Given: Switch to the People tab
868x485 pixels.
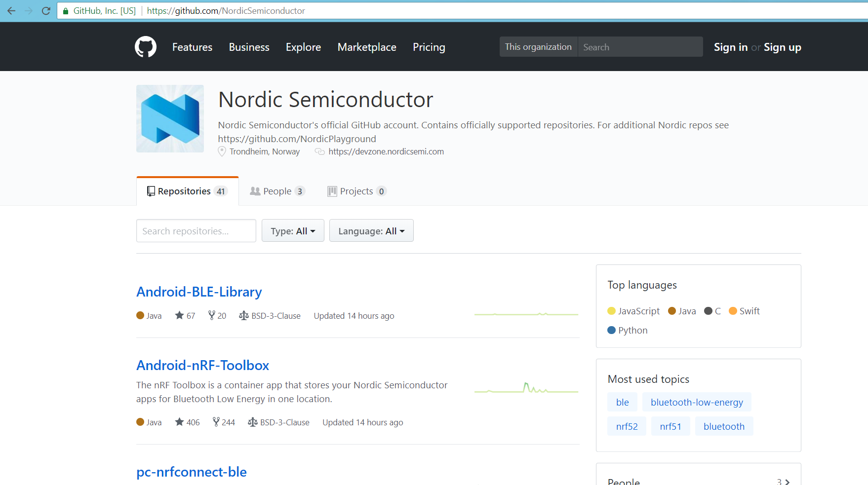Looking at the screenshot, I should [x=277, y=191].
